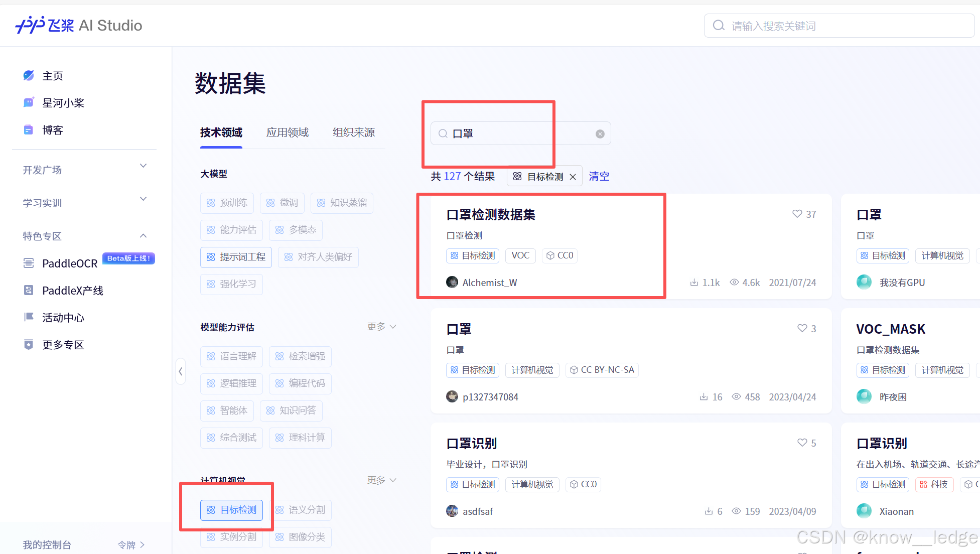This screenshot has height=554, width=980.
Task: Click Alchemist_W's avatar icon
Action: (452, 282)
